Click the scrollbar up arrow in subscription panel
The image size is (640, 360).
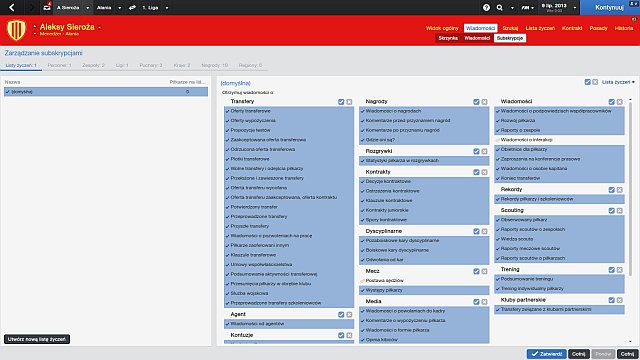click(x=631, y=100)
